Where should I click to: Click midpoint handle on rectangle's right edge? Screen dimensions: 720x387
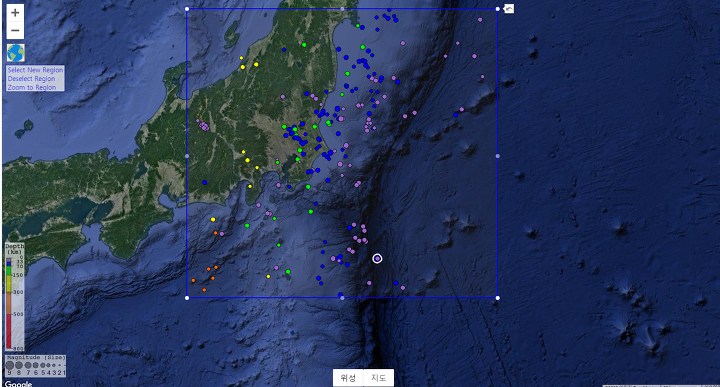[x=498, y=156]
